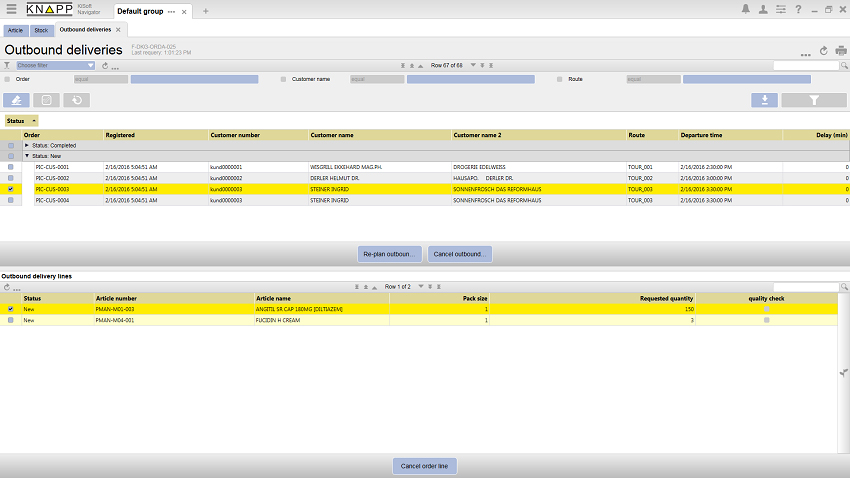Sort lines by Requested quantity header
850x478 pixels.
click(593, 299)
